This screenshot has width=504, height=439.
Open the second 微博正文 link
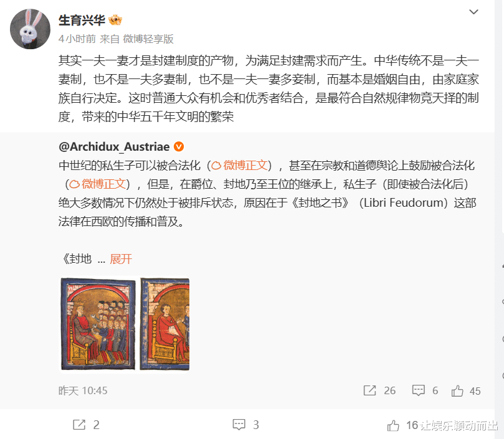tap(97, 184)
